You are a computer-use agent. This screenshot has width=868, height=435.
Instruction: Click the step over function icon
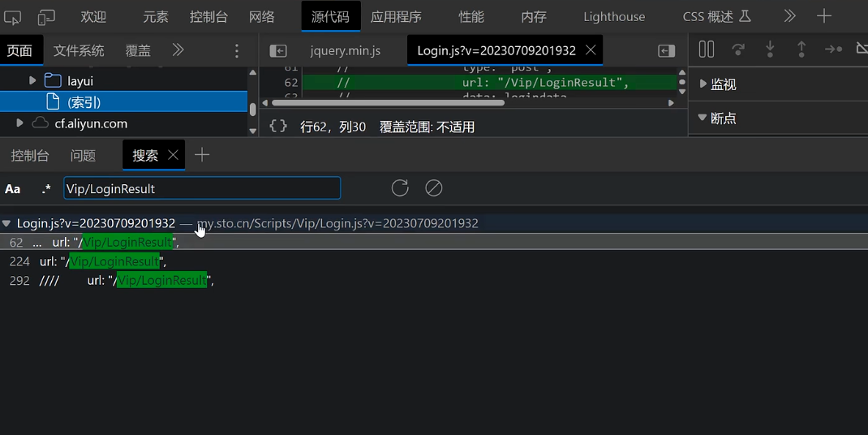(738, 50)
